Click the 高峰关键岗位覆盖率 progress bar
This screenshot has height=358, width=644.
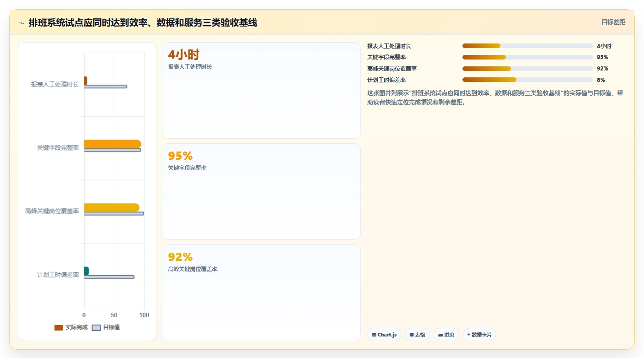click(528, 69)
